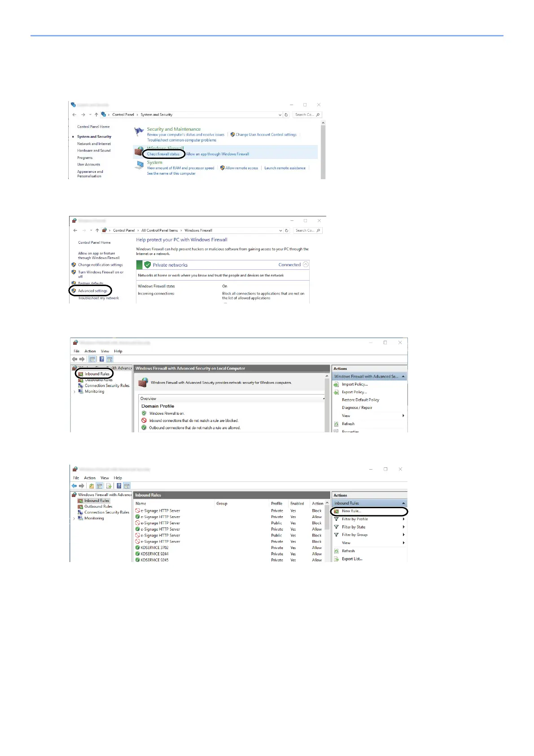Click New Rule... in Actions pane
This screenshot has height=756, width=534.
pyautogui.click(x=351, y=511)
